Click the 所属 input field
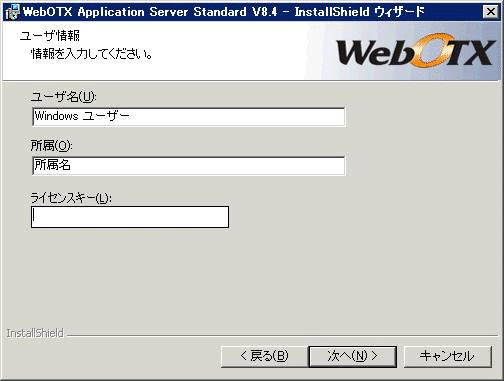The image size is (504, 381). pyautogui.click(x=189, y=166)
